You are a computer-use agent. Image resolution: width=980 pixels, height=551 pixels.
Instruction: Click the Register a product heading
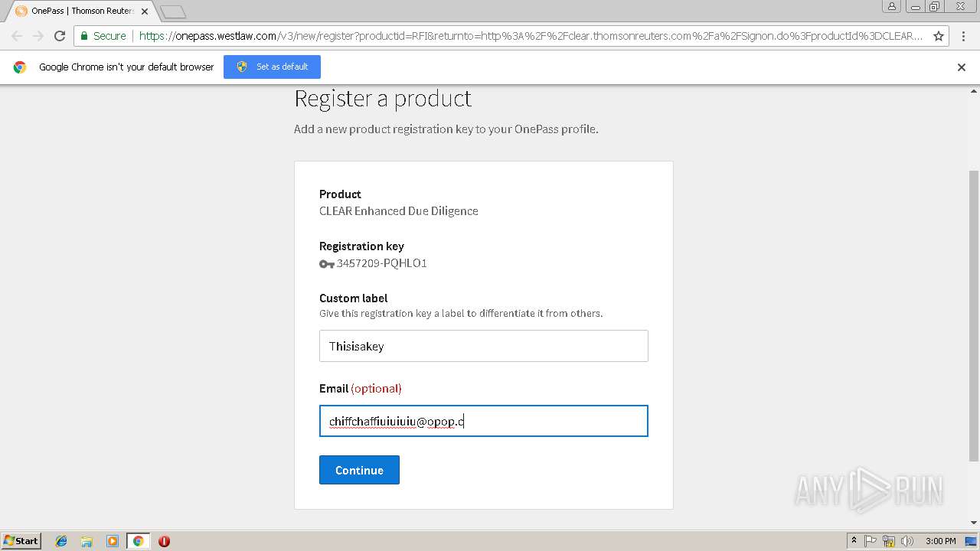coord(383,99)
